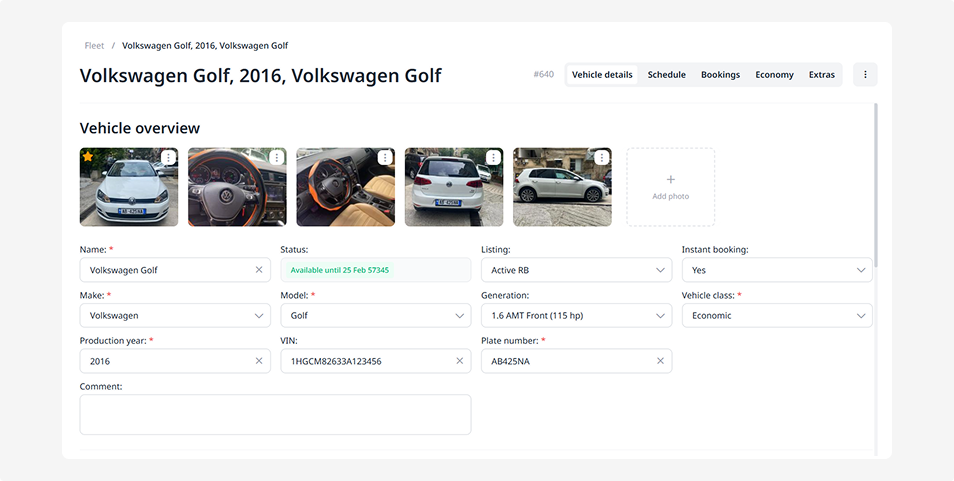
Task: Open options menu on side view car photo
Action: click(x=601, y=158)
